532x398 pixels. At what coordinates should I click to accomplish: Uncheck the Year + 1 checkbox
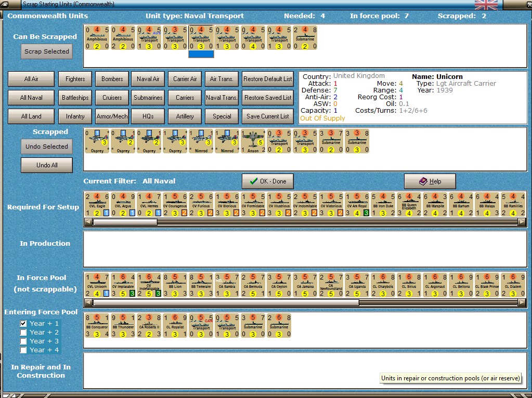23,323
